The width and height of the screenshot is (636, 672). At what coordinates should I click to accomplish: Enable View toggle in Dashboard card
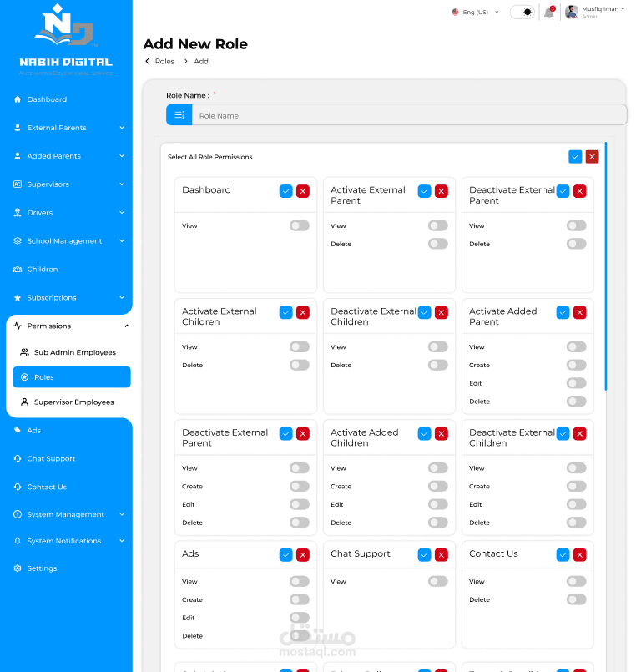pyautogui.click(x=299, y=225)
